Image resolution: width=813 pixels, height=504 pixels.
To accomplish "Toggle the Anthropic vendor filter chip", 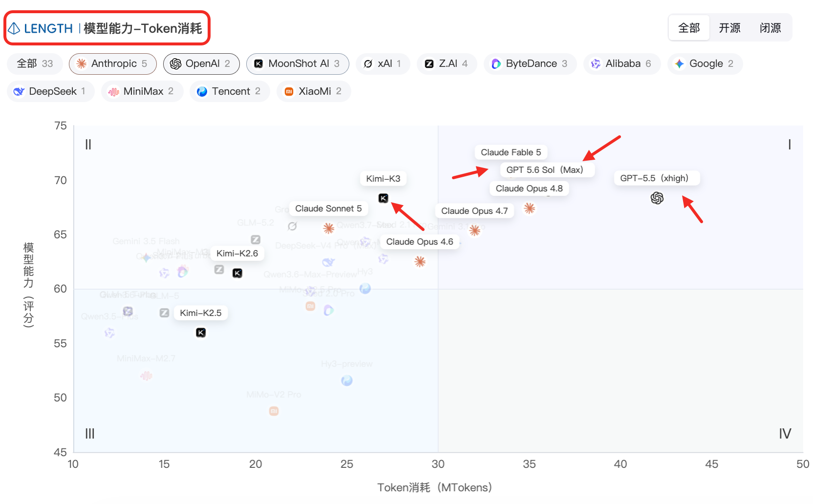I will click(x=113, y=64).
